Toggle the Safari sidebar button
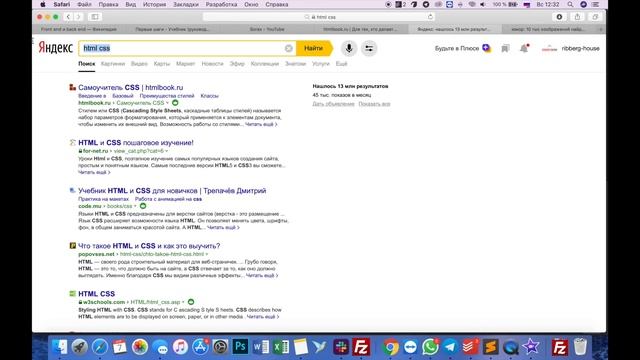The width and height of the screenshot is (640, 360). [x=95, y=17]
